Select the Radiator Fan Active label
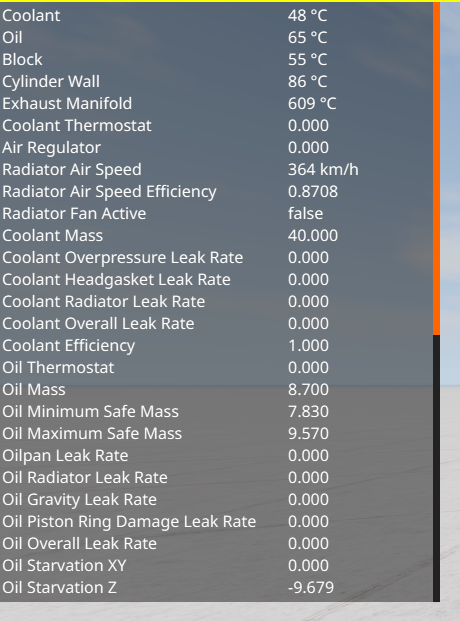 [x=74, y=213]
